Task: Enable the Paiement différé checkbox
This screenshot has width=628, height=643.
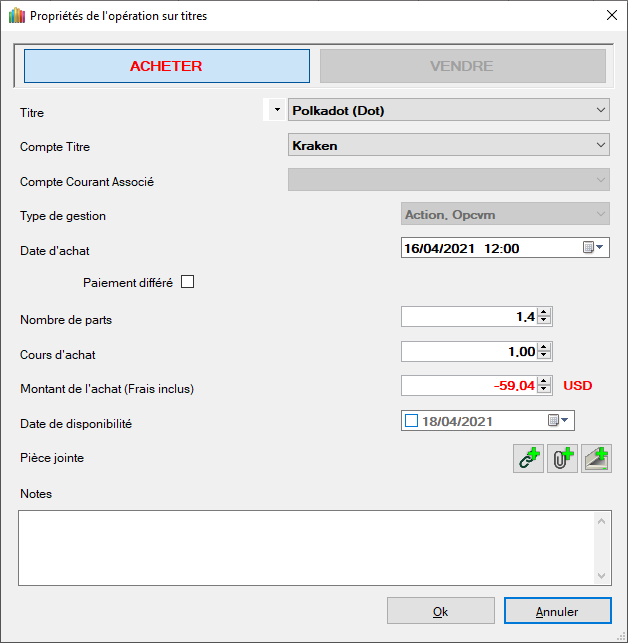Action: click(x=187, y=282)
